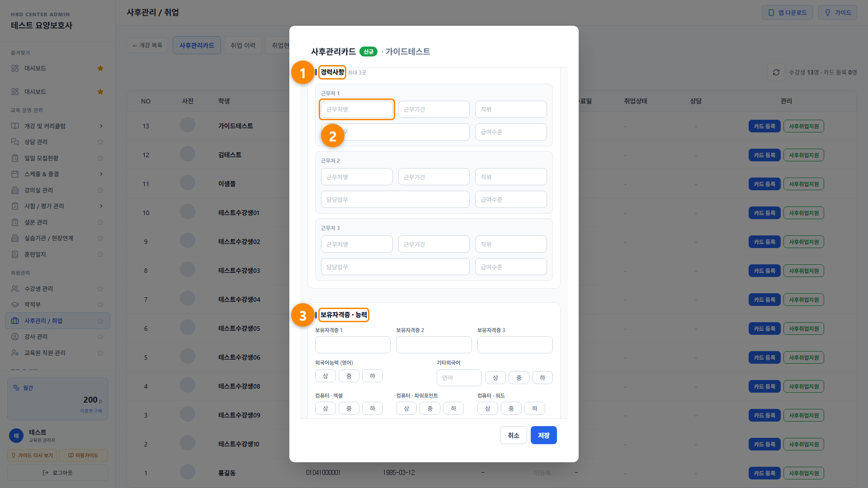The image size is (868, 488).
Task: Click 근무처 2 담당업무 field
Action: click(395, 199)
